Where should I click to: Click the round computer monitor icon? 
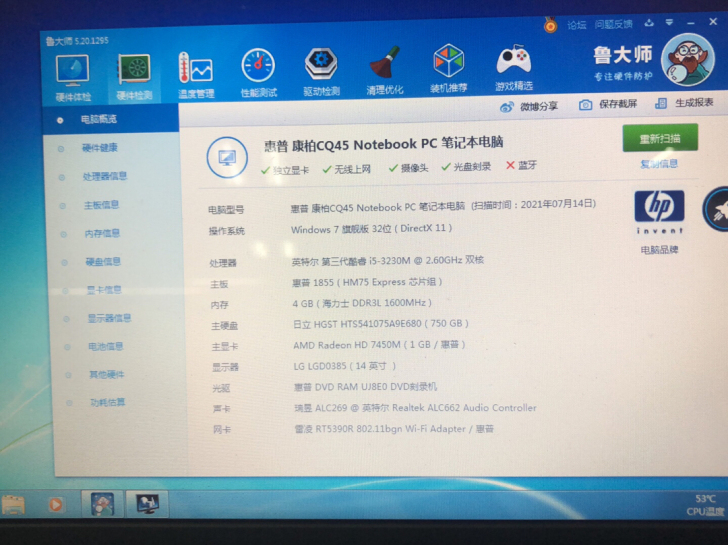[x=227, y=157]
